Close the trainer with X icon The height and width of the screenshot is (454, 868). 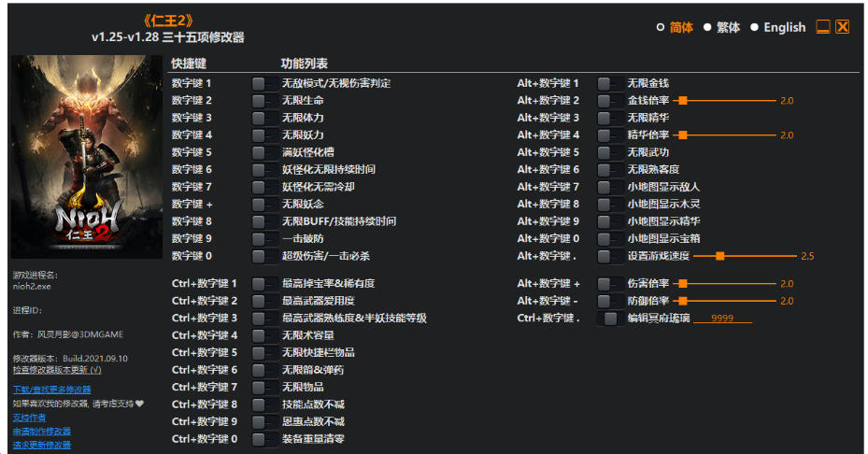click(x=843, y=26)
